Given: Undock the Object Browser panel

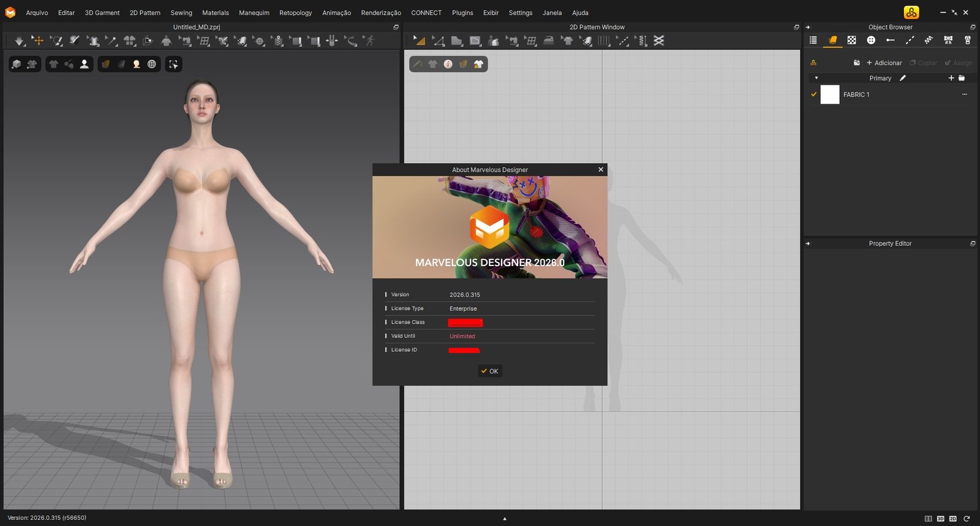Looking at the screenshot, I should 973,27.
